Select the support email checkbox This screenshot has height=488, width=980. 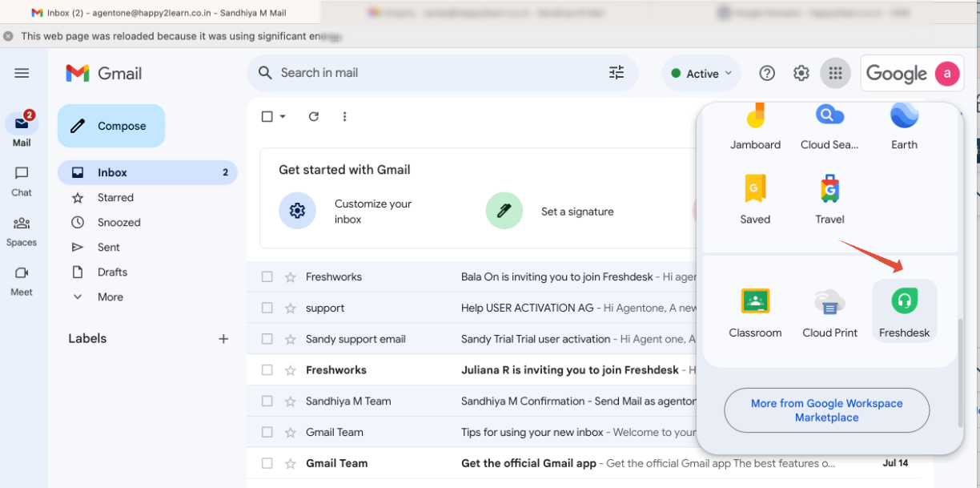[x=267, y=308]
